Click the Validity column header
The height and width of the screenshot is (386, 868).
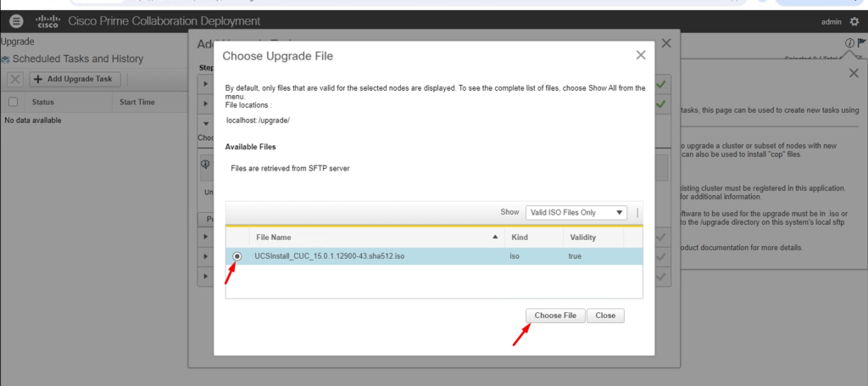[583, 238]
